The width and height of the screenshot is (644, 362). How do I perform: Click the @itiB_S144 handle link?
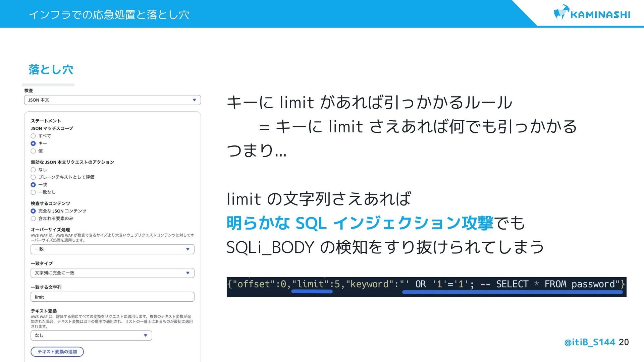point(589,342)
